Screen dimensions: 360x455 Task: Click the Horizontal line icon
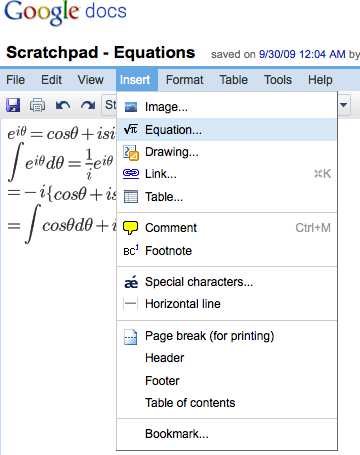[130, 304]
